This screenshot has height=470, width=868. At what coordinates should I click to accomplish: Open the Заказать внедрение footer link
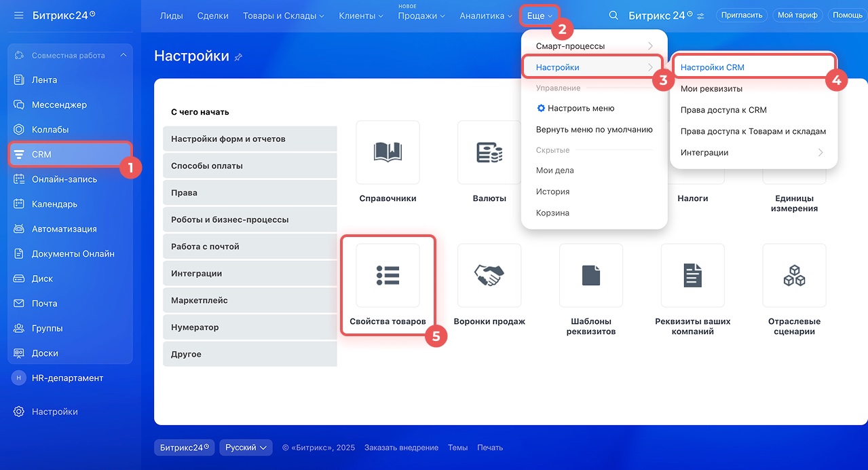click(401, 448)
